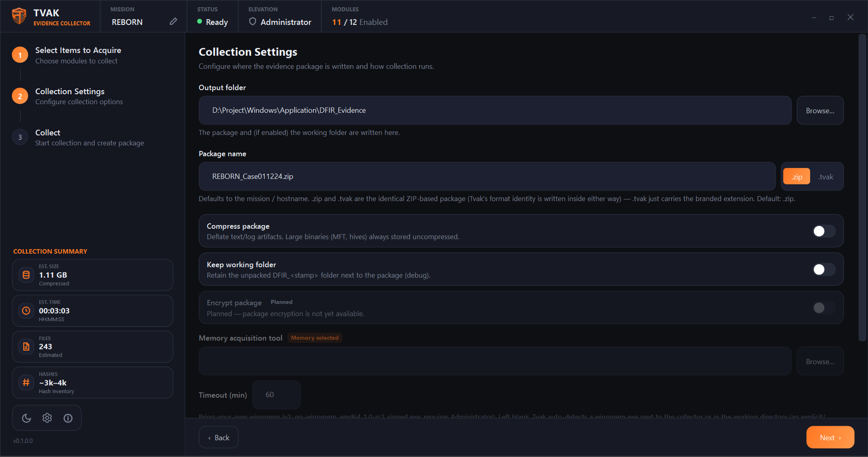Screen dimensions: 868x457
Task: Click the Timeout minutes field
Action: pyautogui.click(x=277, y=395)
